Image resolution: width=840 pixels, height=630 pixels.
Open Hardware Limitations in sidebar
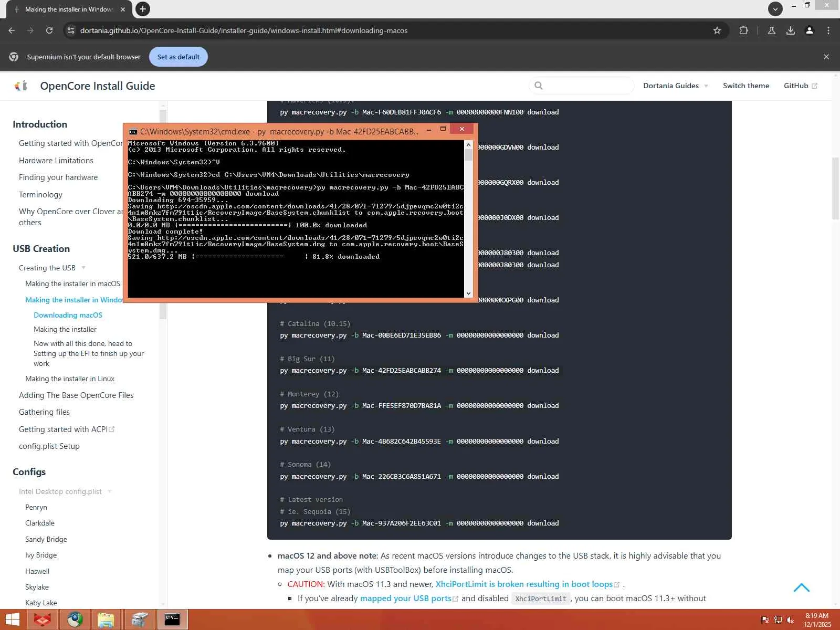coord(56,161)
